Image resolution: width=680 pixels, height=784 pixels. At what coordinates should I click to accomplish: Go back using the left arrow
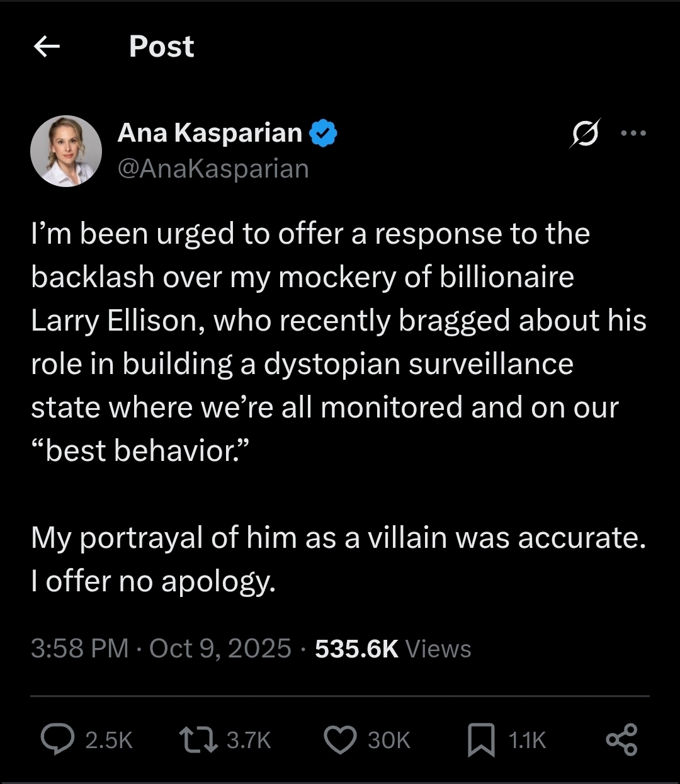point(47,46)
